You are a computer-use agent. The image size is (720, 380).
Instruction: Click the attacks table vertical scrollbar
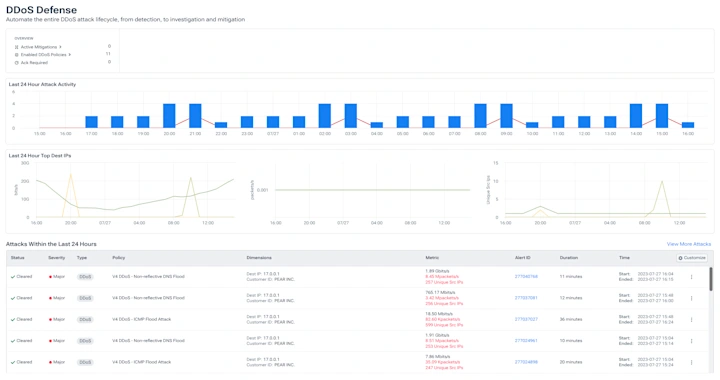click(x=711, y=279)
